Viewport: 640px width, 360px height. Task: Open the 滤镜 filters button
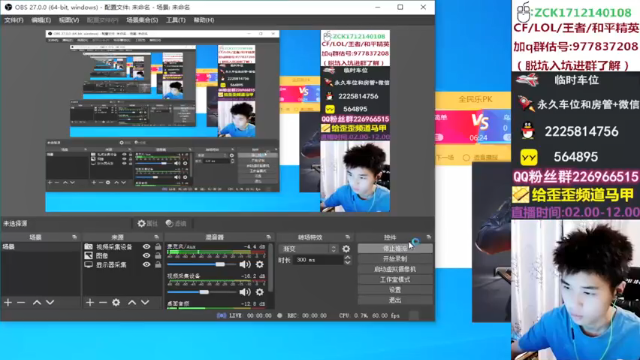point(176,223)
